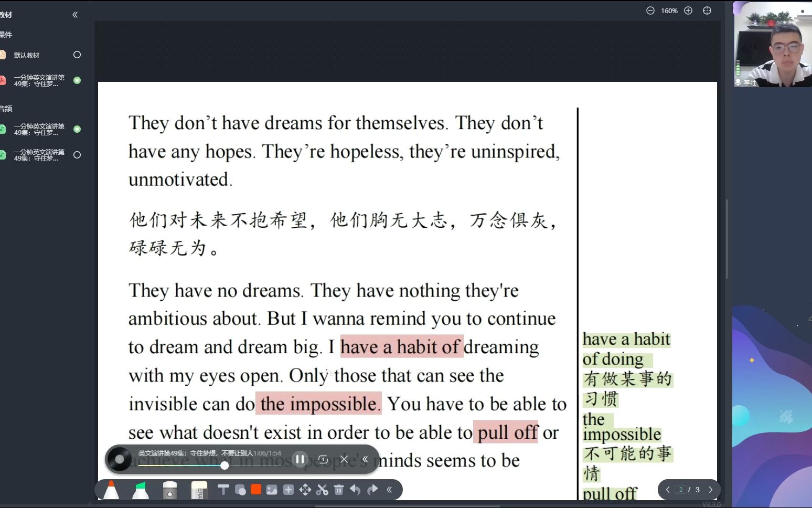Collapse the 教材 sidebar panel
The width and height of the screenshot is (812, 508).
pyautogui.click(x=75, y=15)
